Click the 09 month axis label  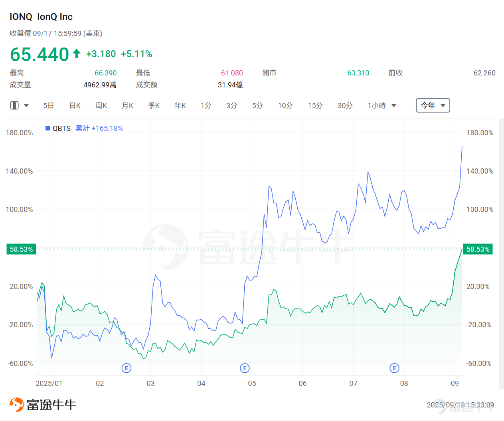coord(455,383)
